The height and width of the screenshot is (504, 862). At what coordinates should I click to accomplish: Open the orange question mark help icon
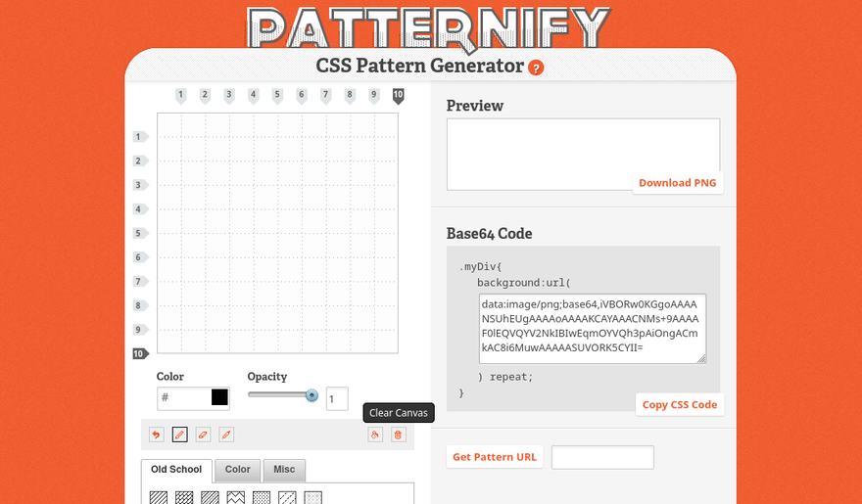pos(536,68)
